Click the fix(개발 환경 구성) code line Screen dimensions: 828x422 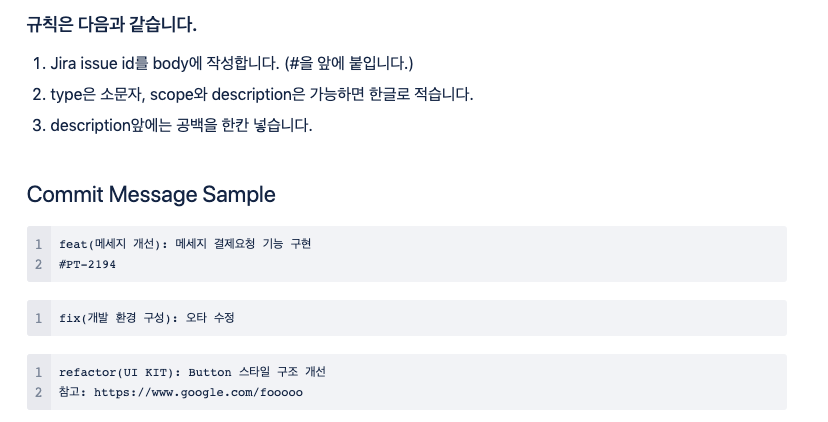click(x=146, y=318)
